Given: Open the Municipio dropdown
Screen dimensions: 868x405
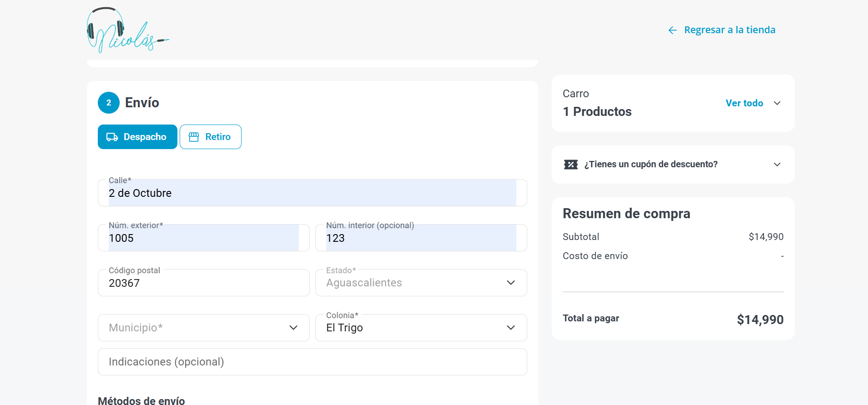Looking at the screenshot, I should point(204,328).
